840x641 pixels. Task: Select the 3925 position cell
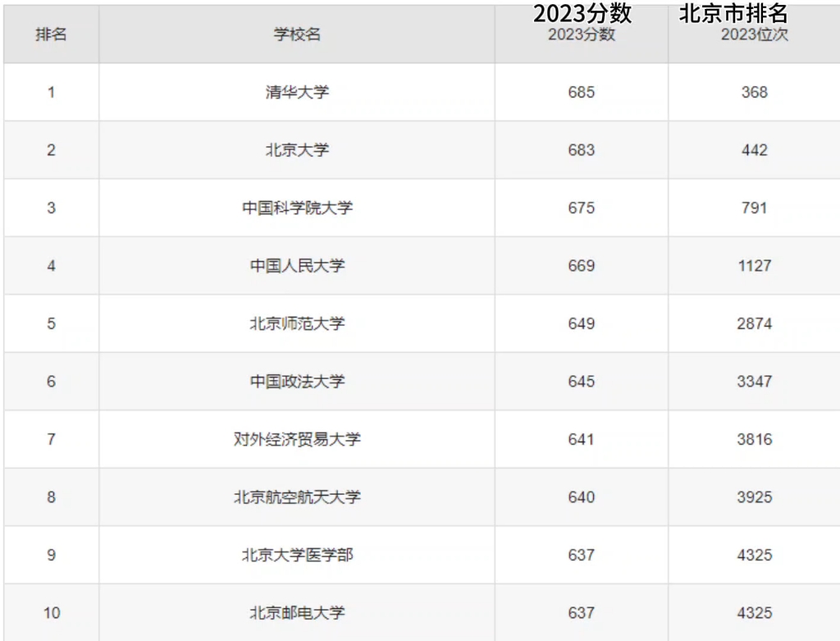754,497
